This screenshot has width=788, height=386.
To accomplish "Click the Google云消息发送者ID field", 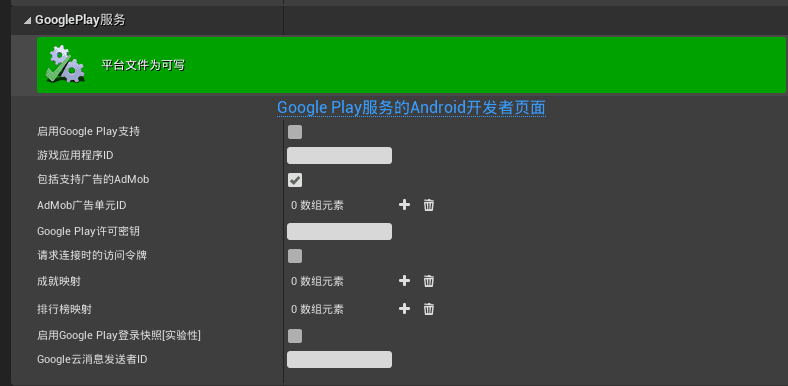I will pyautogui.click(x=339, y=359).
